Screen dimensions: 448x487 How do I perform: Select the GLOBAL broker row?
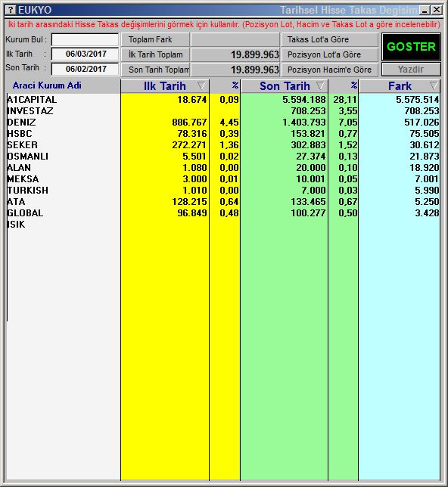pyautogui.click(x=223, y=213)
